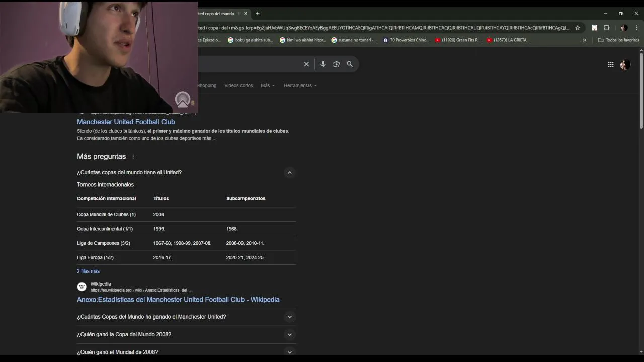Image resolution: width=644 pixels, height=362 pixels.
Task: Close the current browser tab
Action: (x=246, y=14)
